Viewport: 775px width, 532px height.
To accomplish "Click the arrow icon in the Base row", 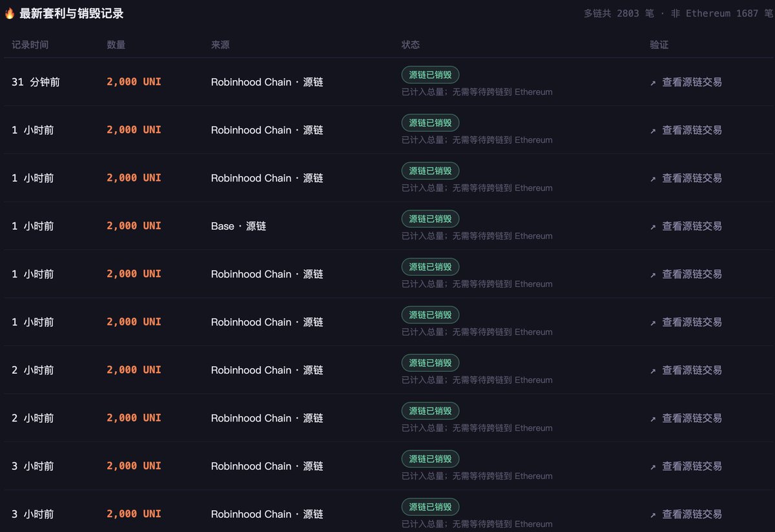I will 653,227.
